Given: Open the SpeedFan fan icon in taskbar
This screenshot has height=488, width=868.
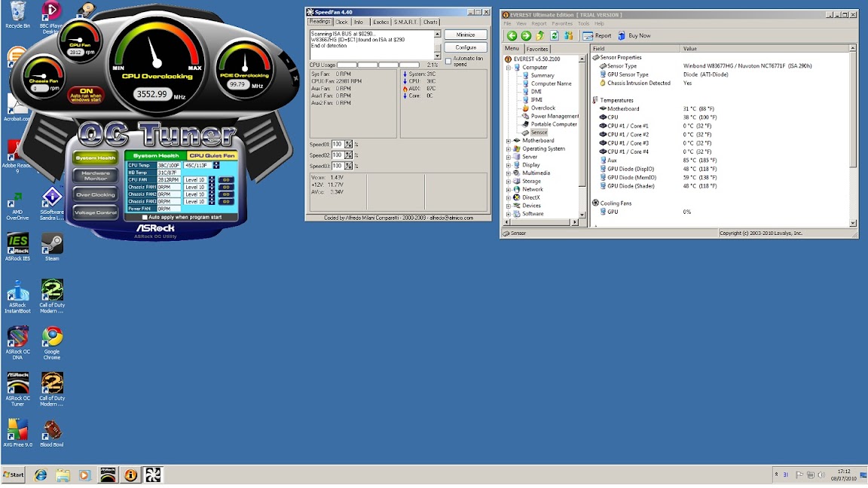Looking at the screenshot, I should (x=154, y=474).
